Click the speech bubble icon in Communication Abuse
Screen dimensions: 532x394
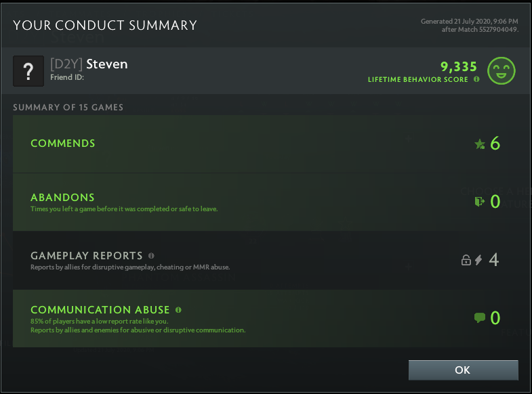pyautogui.click(x=480, y=318)
